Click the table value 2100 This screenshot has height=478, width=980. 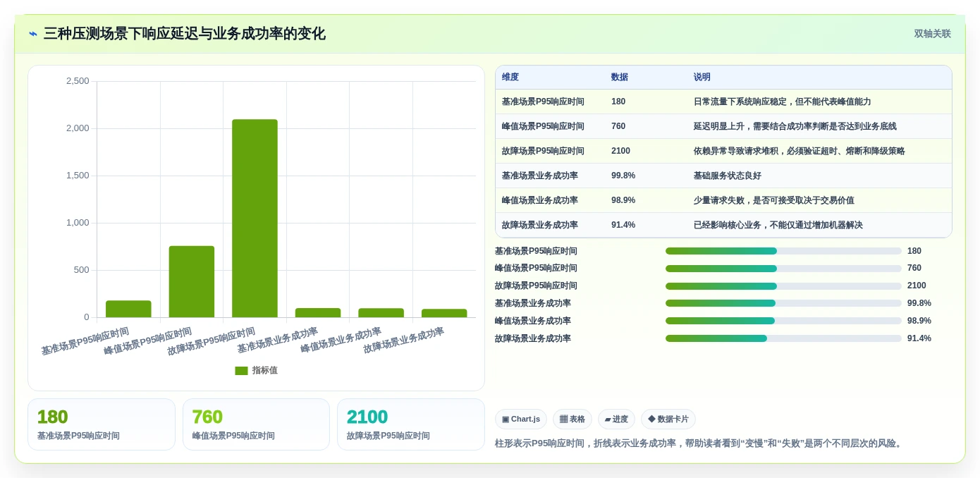(620, 151)
